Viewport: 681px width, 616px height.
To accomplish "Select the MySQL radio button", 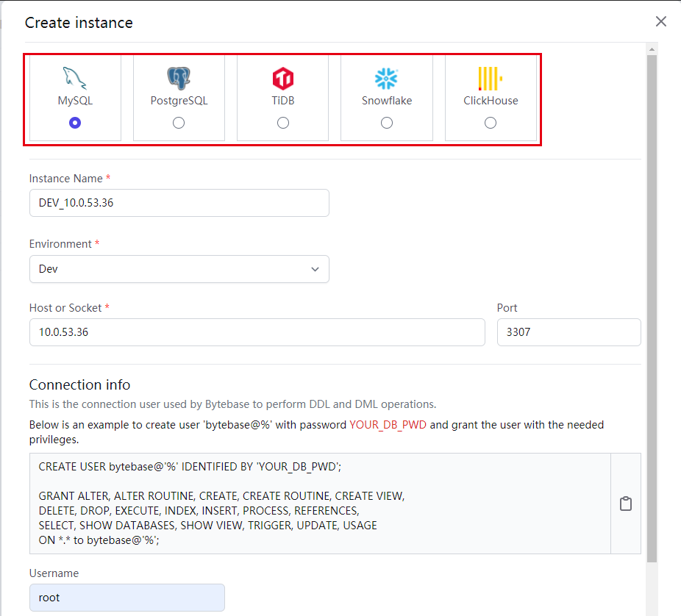I will click(x=75, y=123).
